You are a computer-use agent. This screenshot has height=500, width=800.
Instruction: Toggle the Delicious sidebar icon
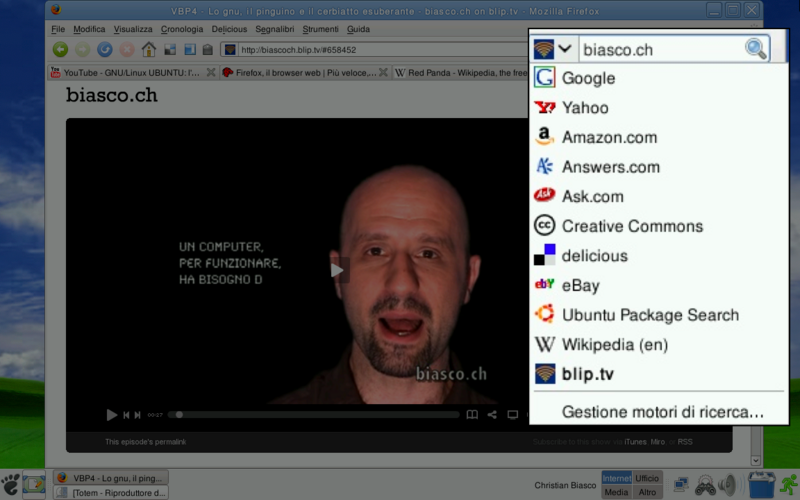190,49
